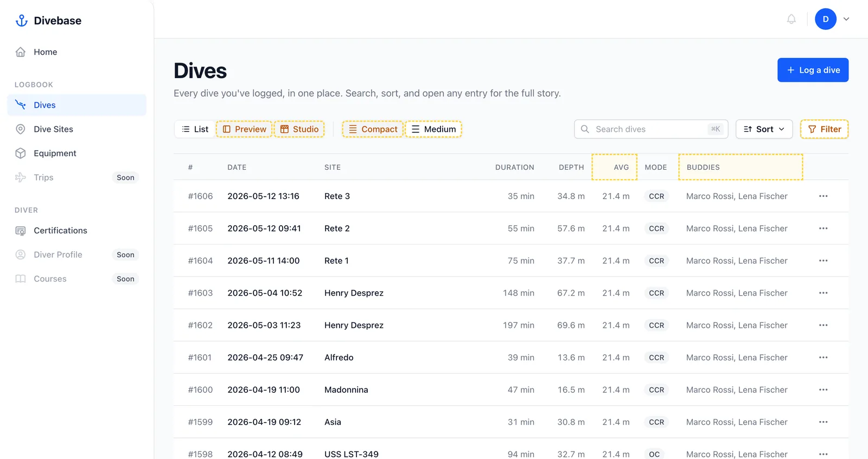
Task: Switch to Studio view
Action: 299,129
